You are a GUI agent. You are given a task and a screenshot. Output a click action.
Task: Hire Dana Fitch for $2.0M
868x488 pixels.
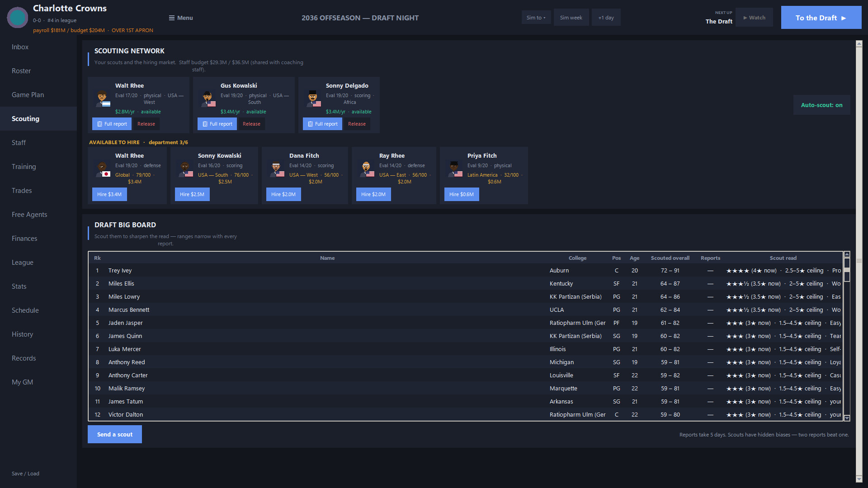pos(283,194)
